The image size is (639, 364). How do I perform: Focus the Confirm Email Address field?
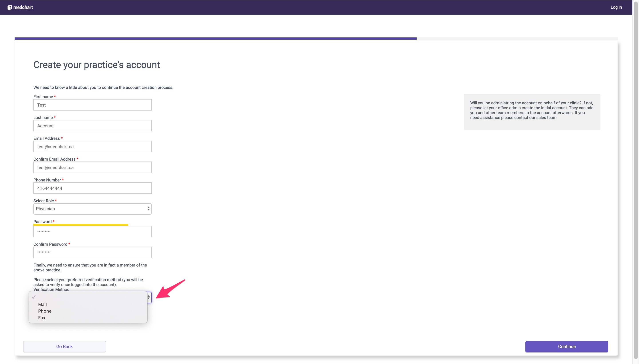(92, 167)
